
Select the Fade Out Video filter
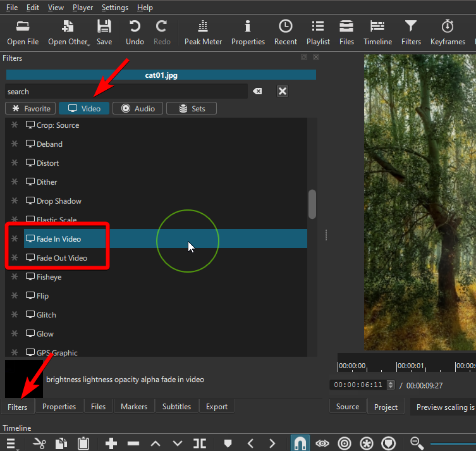tap(61, 258)
